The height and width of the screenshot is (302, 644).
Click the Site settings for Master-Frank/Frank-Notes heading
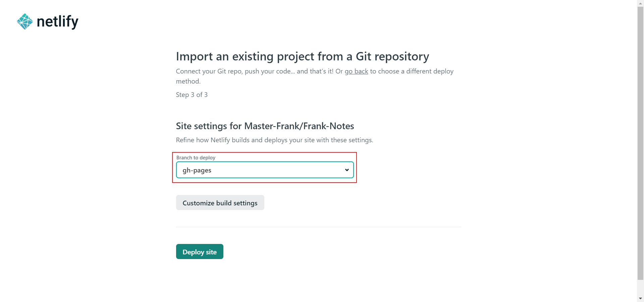(x=265, y=126)
